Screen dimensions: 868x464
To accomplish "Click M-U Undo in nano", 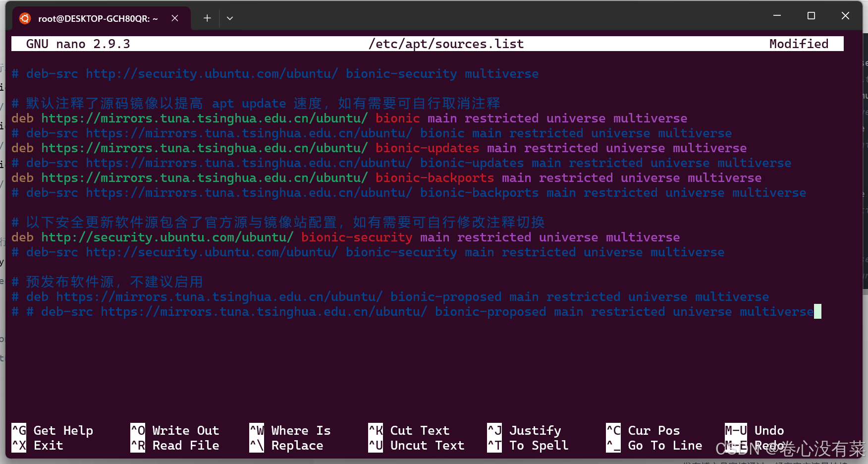I will point(754,430).
